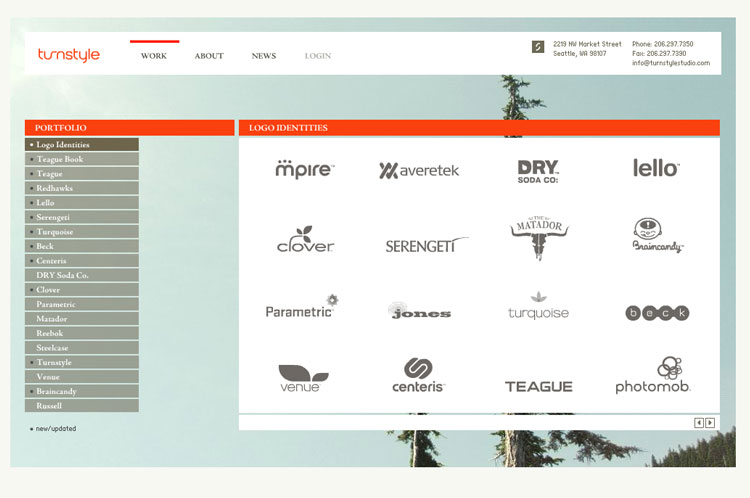750x498 pixels.
Task: Select Clover in portfolio list
Action: tap(82, 289)
